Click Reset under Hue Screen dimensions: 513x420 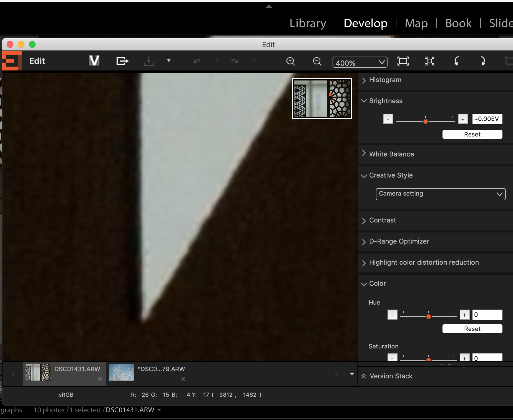pyautogui.click(x=472, y=329)
